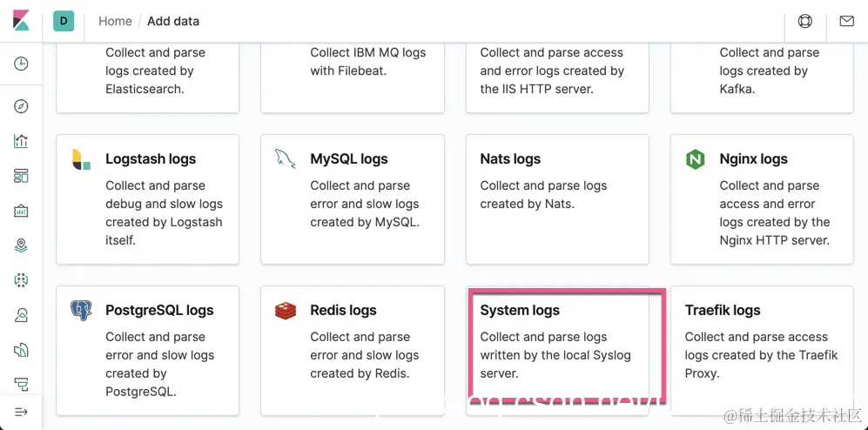Open Canvas from the sidebar
Screen dimensions: 868x430
21,211
